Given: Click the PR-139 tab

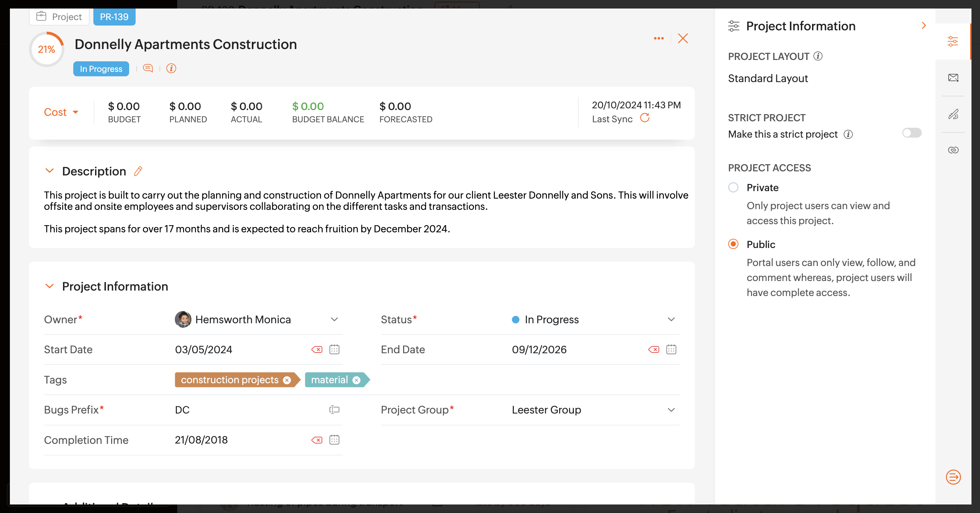Looking at the screenshot, I should 114,17.
